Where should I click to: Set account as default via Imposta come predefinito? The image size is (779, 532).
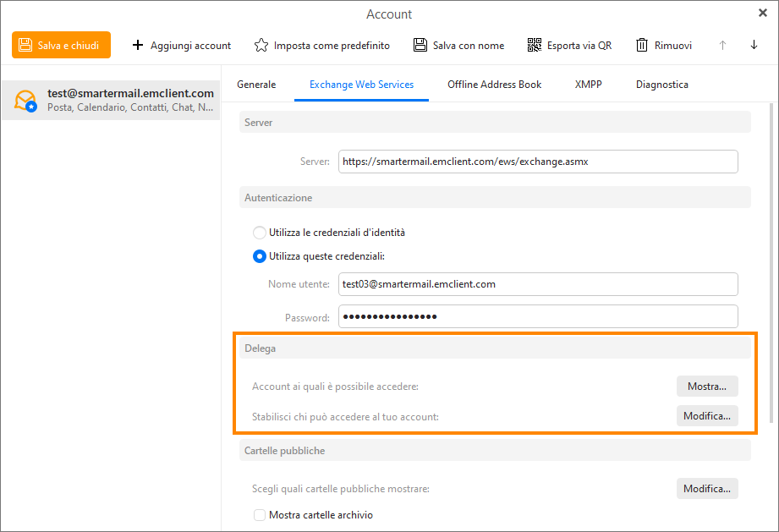[x=322, y=45]
